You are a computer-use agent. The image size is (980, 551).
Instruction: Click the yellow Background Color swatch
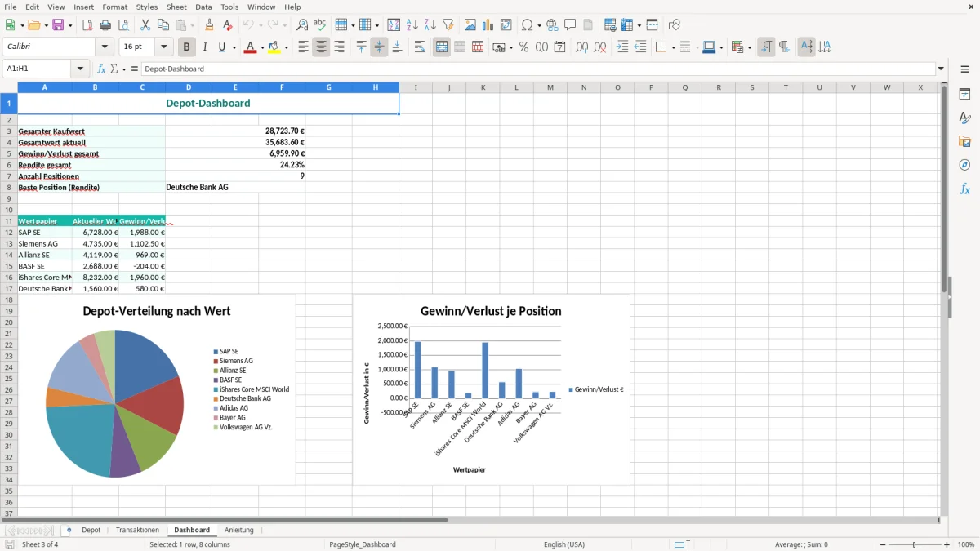point(274,47)
